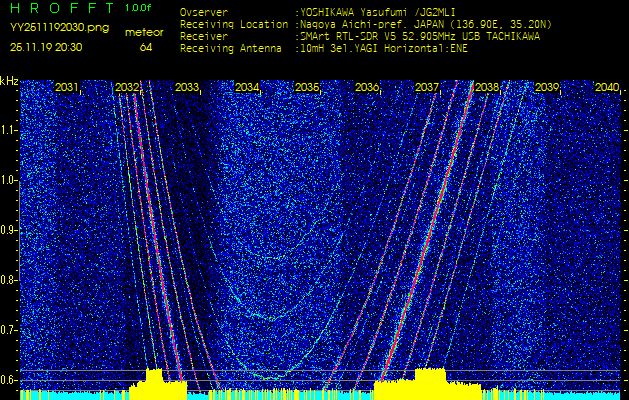This screenshot has width=629, height=400.
Task: Select the 2037 time marker
Action: point(427,88)
